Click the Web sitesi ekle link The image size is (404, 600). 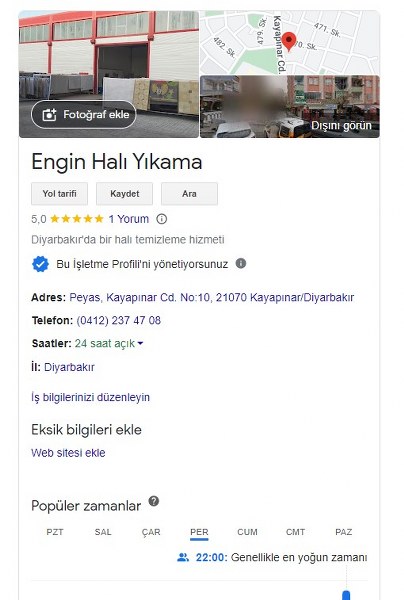tap(68, 453)
